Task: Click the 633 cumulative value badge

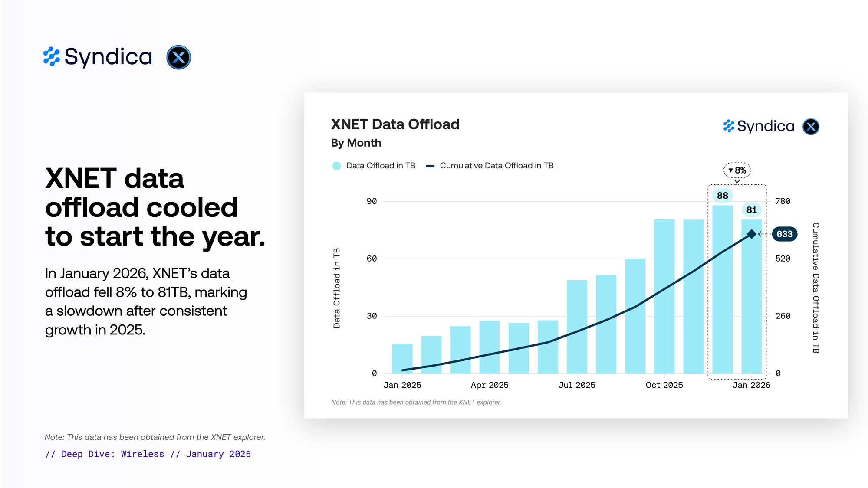Action: pyautogui.click(x=784, y=234)
